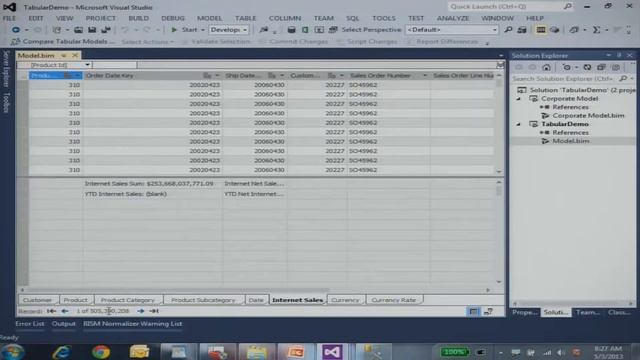Viewport: 640px width, 360px height.
Task: Open the Output panel tab
Action: [64, 324]
